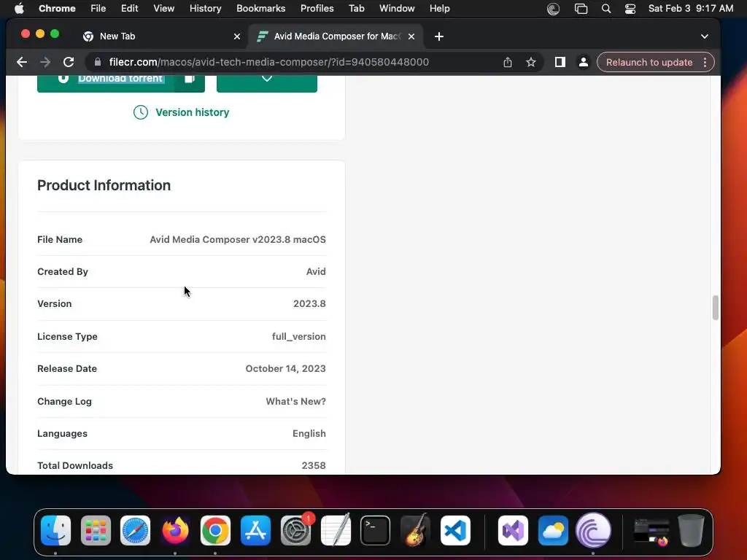Screen dimensions: 747x560
Task: Launch Firefox from the Dock
Action: tap(175, 531)
